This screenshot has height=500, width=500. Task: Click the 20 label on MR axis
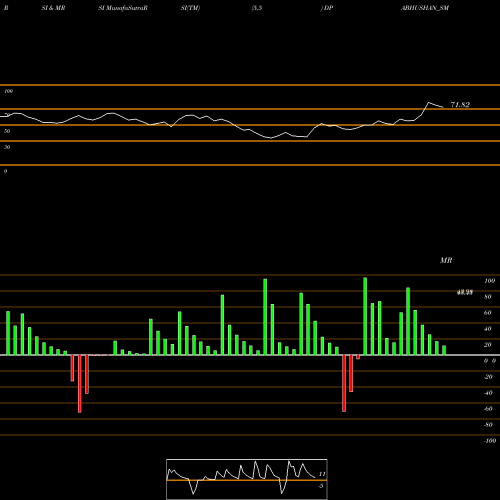pyautogui.click(x=488, y=345)
